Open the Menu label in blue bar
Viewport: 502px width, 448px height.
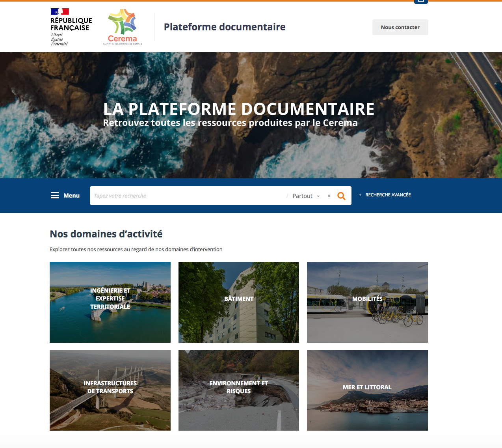coord(72,196)
